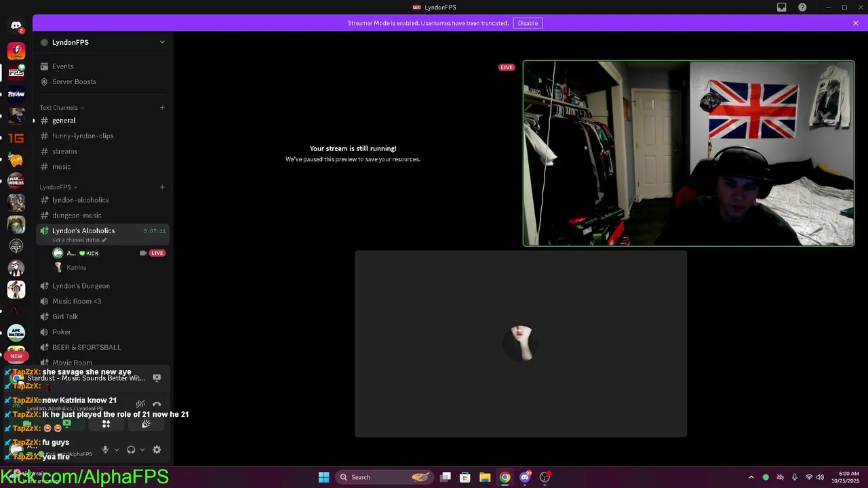Click the taskbar Search box
Viewport: 868px width, 488px height.
[384, 477]
